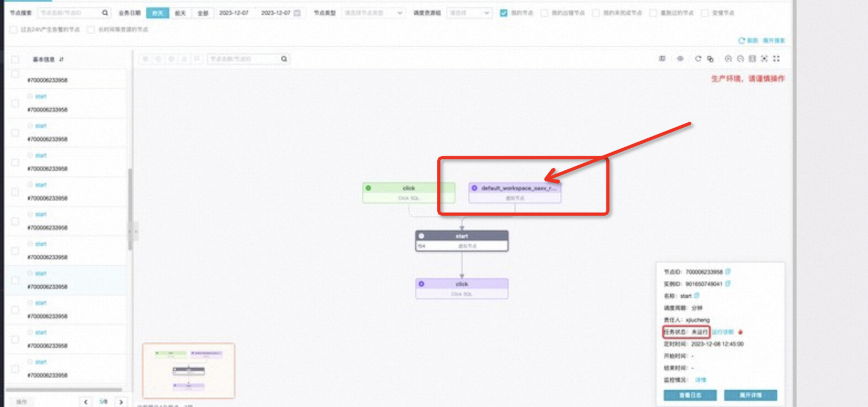Click the legend icon left of the eye icon
868x407 pixels.
[x=662, y=59]
